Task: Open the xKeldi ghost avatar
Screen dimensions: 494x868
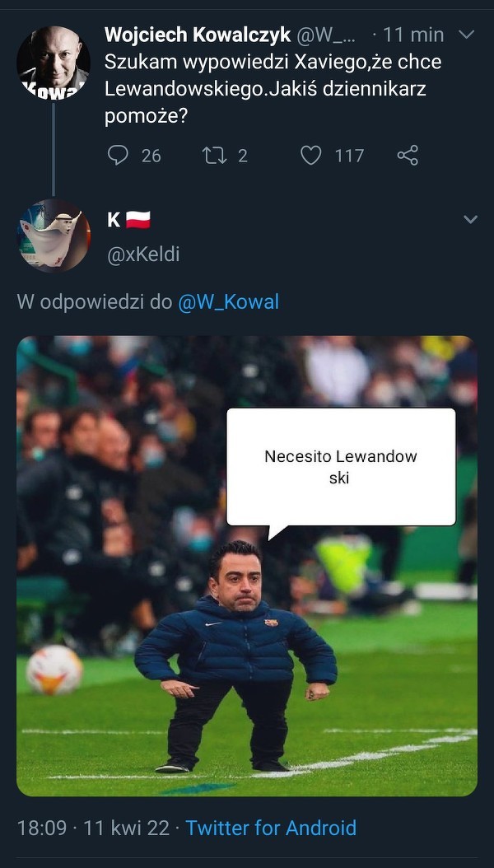Action: (x=54, y=236)
